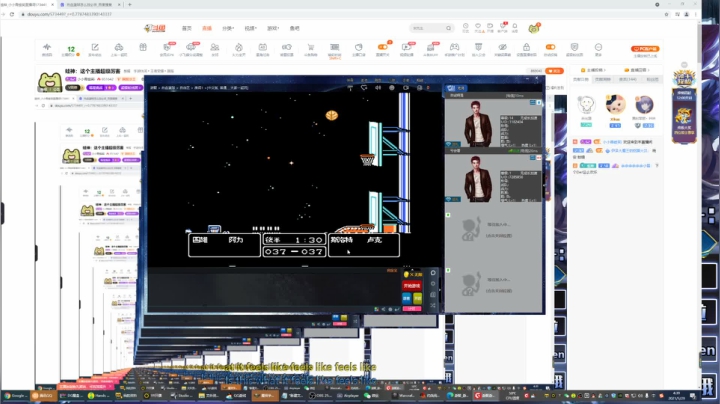This screenshot has width=720, height=404.
Task: Click the magnifier search icon
Action: [x=449, y=28]
